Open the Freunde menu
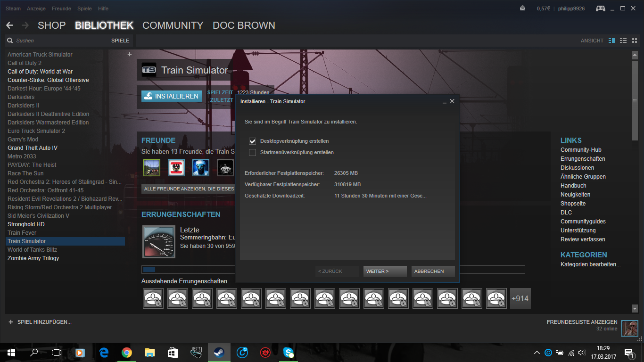Viewport: 644px width, 362px height. click(61, 8)
